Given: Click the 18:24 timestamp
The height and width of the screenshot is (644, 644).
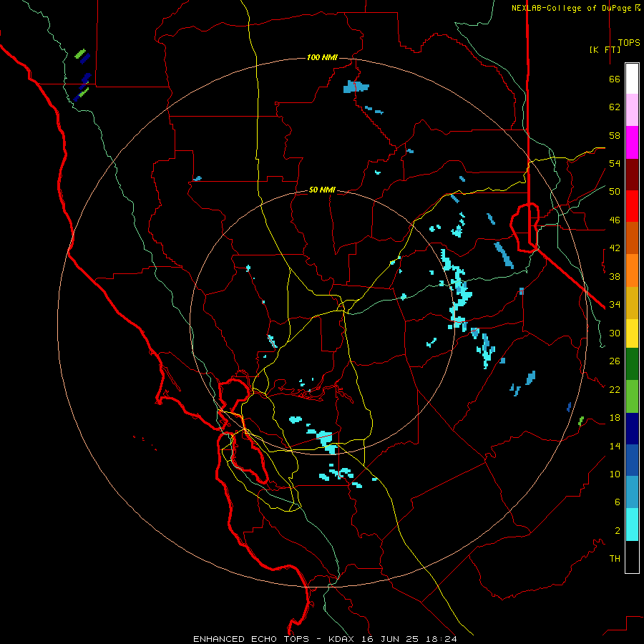Looking at the screenshot, I should (441, 639).
